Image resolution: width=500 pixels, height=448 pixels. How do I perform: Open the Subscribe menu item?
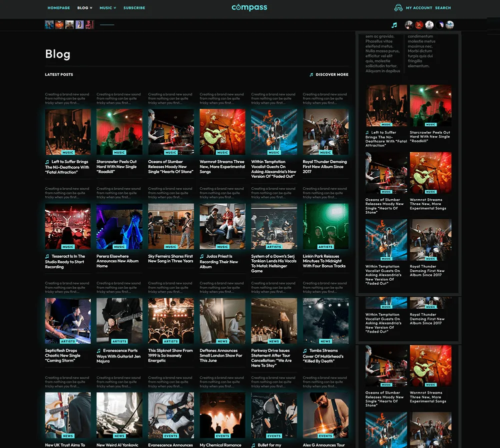134,8
